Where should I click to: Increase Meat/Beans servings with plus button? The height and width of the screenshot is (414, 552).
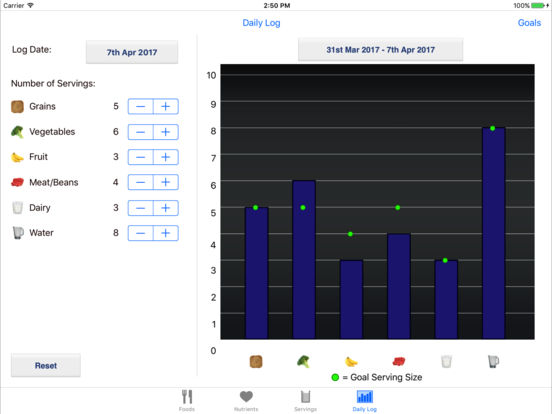[x=166, y=182]
